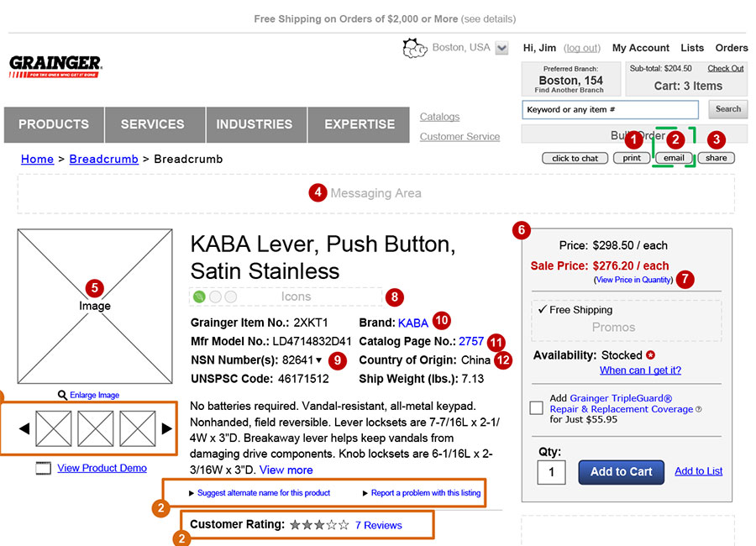Click the Add to Cart button
The image size is (756, 546).
point(621,472)
